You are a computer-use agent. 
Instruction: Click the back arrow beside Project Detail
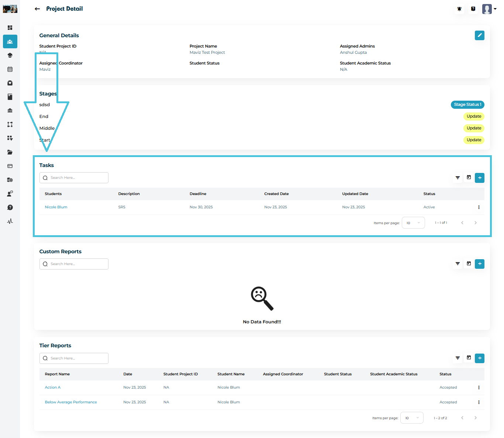click(37, 9)
